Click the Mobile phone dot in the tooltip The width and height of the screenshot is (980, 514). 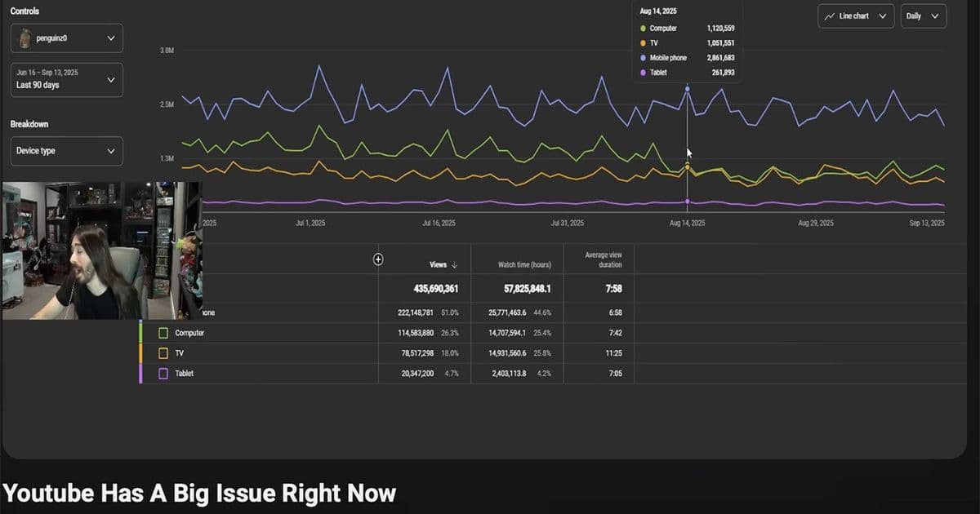644,57
